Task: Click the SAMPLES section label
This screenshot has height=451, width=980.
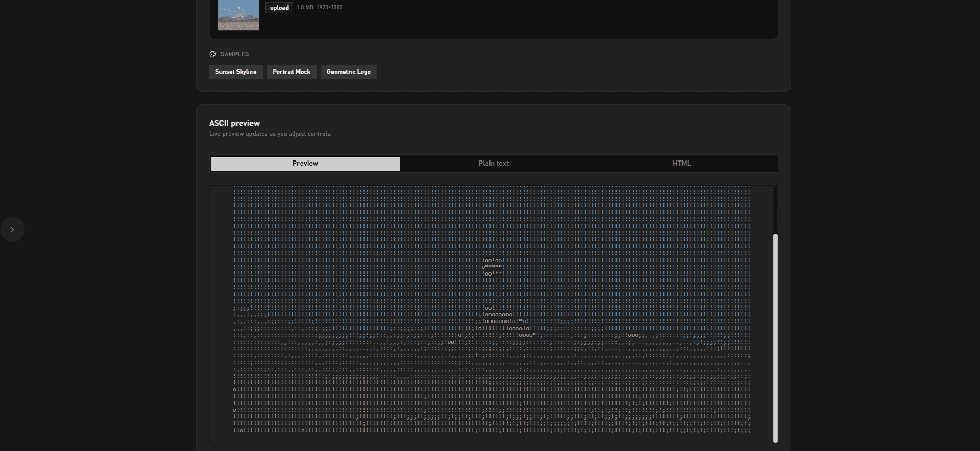Action: (234, 54)
